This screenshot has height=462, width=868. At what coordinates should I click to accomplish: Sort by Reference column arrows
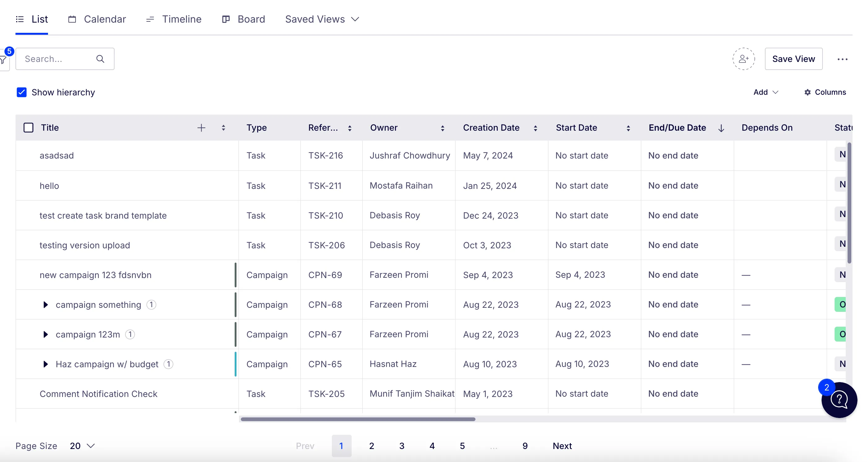[350, 128]
